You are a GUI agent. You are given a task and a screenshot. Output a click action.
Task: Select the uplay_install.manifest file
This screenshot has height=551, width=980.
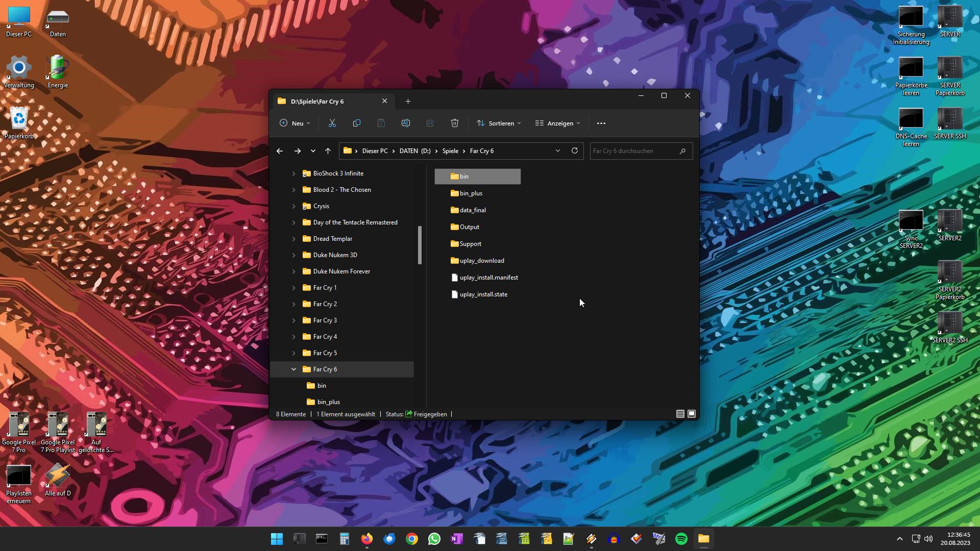click(x=488, y=278)
